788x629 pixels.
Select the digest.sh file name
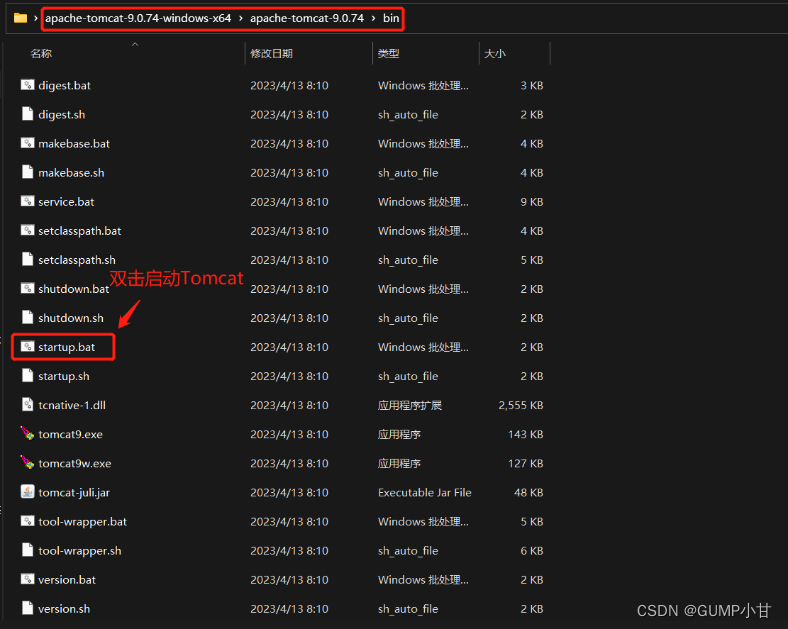[62, 115]
